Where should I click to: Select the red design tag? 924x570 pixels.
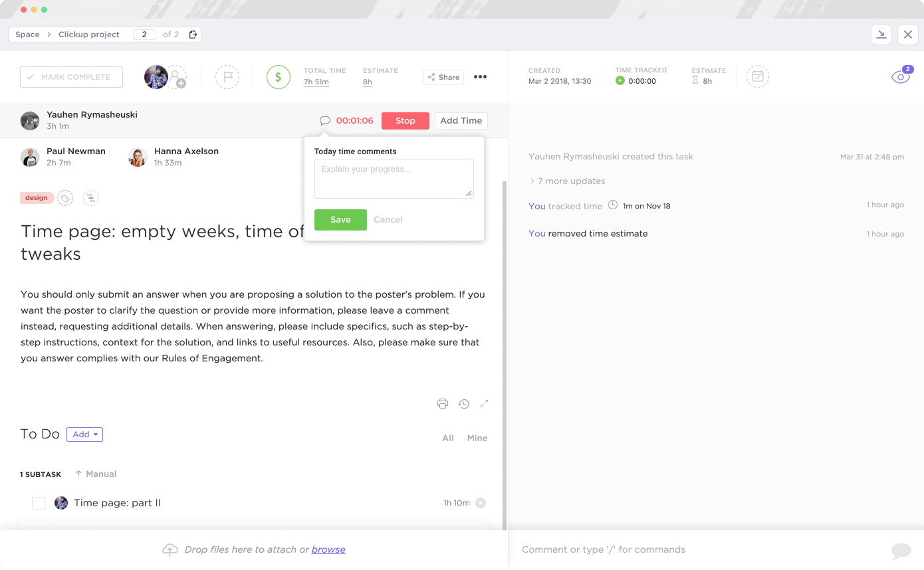click(x=37, y=197)
